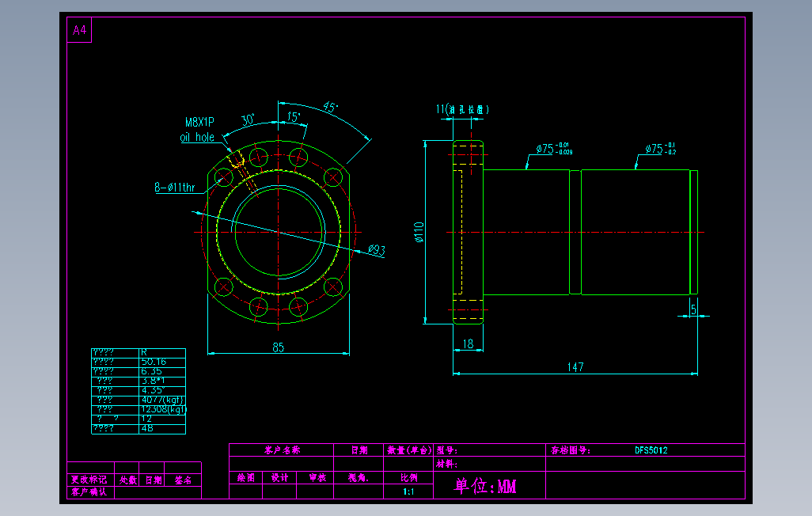Screen dimensions: 812x516
Task: Select the ø93 bolt circle dimension
Action: [377, 250]
